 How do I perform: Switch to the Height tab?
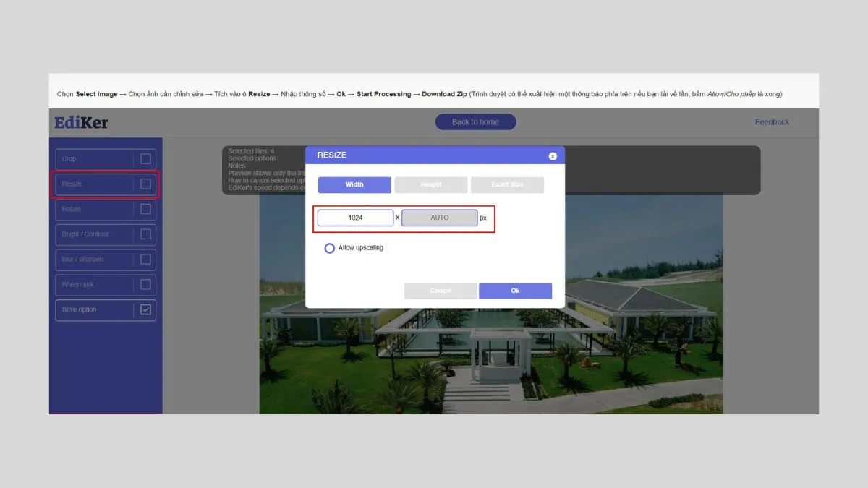click(431, 184)
